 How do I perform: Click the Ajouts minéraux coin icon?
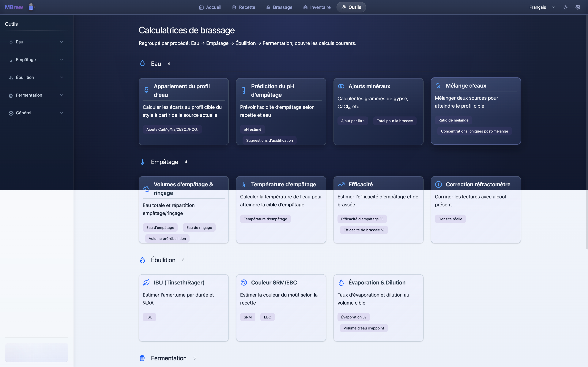tap(341, 86)
